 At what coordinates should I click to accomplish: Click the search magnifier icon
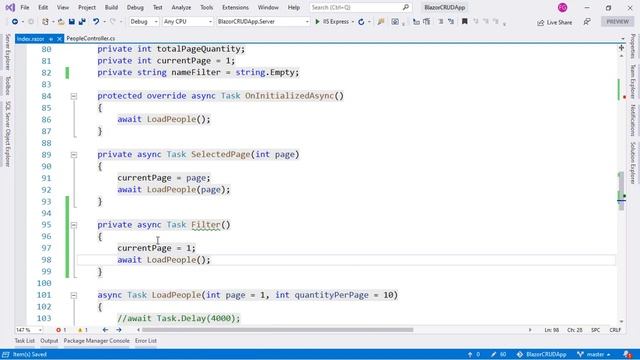(x=405, y=7)
